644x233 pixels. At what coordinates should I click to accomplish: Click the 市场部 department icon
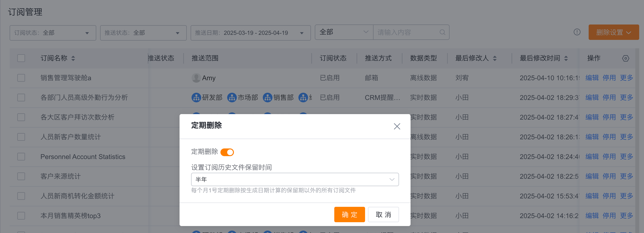tap(232, 98)
